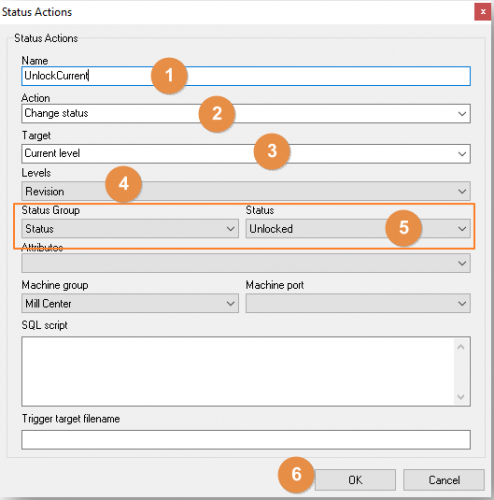The width and height of the screenshot is (494, 500).
Task: Close the Status Actions window using the red X
Action: [483, 12]
